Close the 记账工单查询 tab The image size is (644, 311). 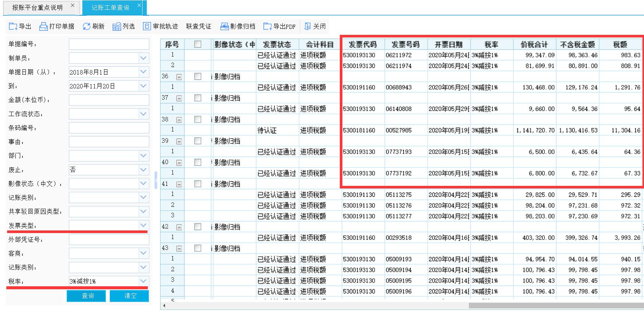pos(139,5)
